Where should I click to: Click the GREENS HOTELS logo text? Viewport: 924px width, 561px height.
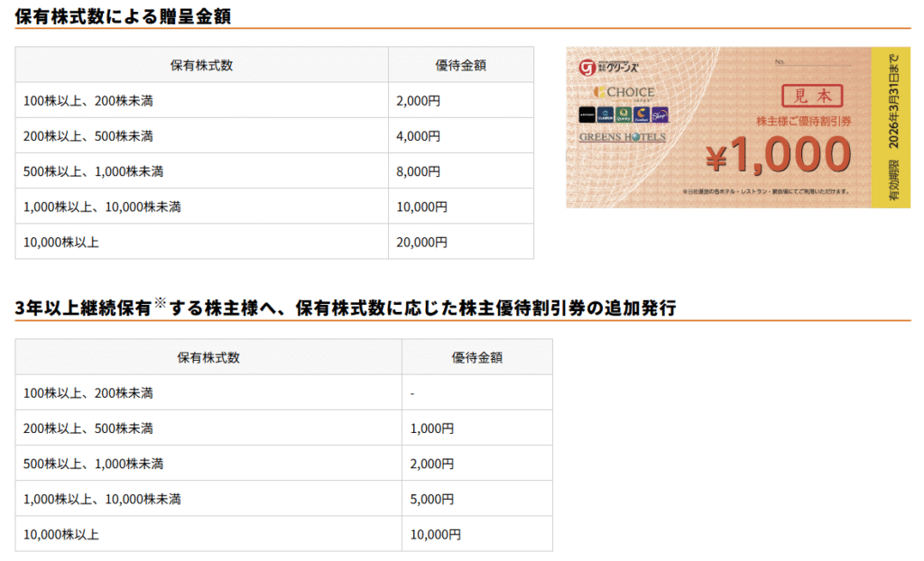(622, 137)
